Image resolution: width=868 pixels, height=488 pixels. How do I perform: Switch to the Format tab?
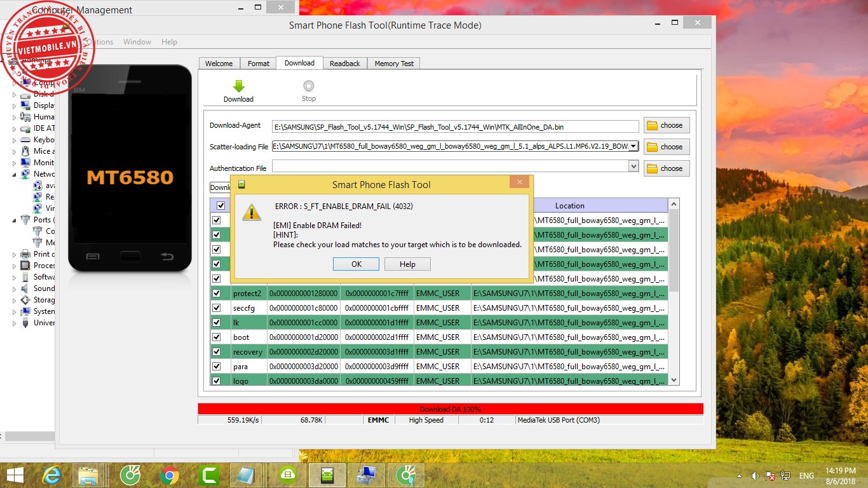click(259, 64)
